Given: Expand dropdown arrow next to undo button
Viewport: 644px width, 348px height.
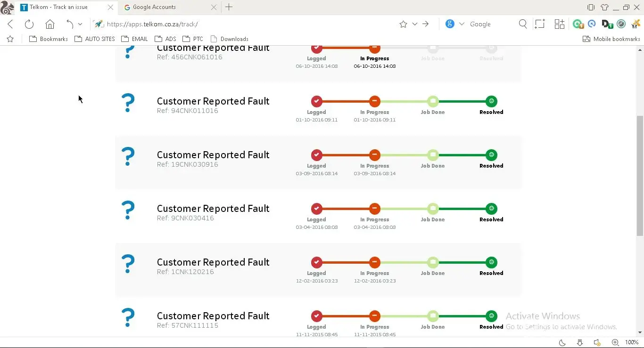Looking at the screenshot, I should click(x=80, y=24).
